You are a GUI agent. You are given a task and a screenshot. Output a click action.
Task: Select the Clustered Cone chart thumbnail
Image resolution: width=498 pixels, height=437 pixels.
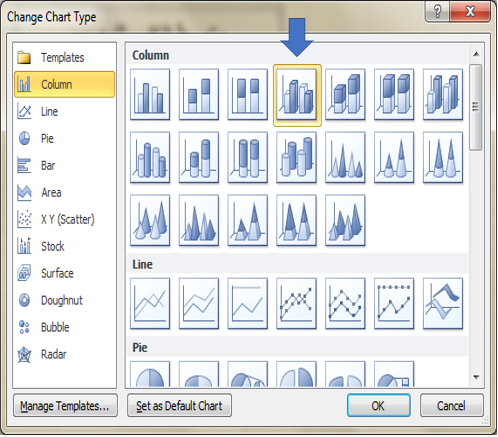[x=345, y=158]
